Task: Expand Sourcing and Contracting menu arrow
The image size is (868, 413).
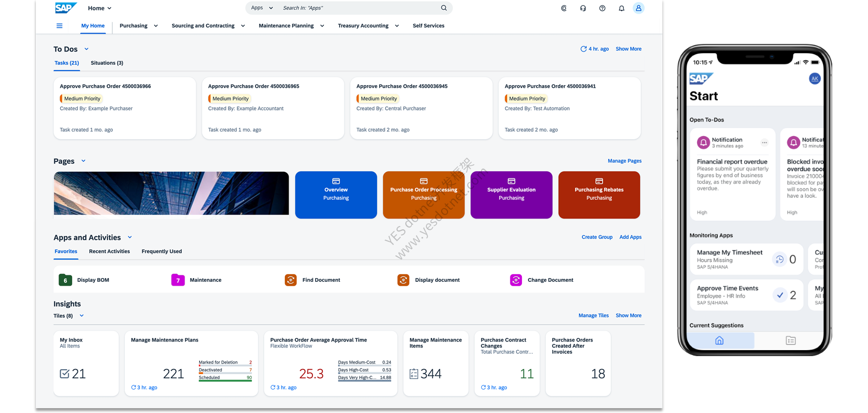Action: [x=242, y=25]
